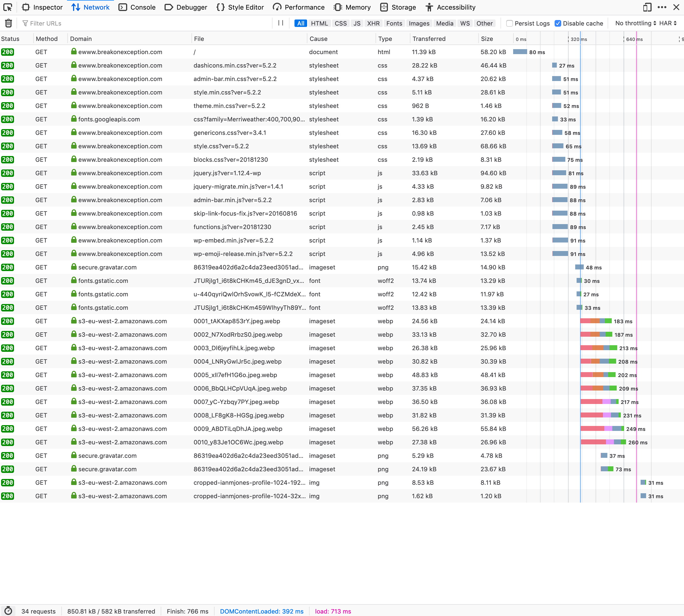Click the load: 713 ms status

[x=333, y=611]
